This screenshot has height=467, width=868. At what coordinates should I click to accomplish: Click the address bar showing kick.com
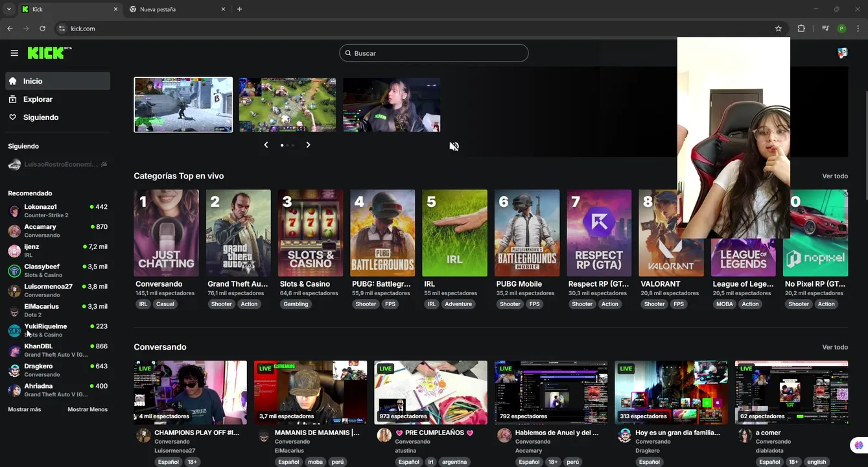[x=415, y=29]
